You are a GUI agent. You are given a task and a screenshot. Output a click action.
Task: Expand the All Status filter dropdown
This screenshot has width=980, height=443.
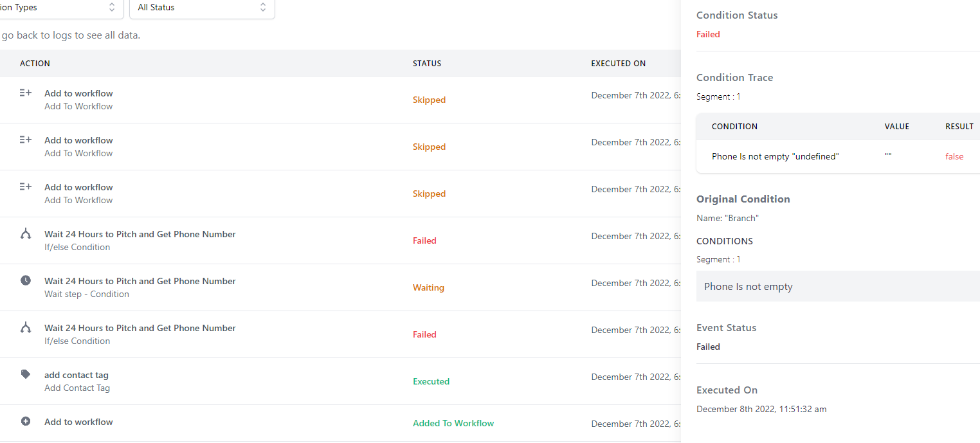(202, 8)
